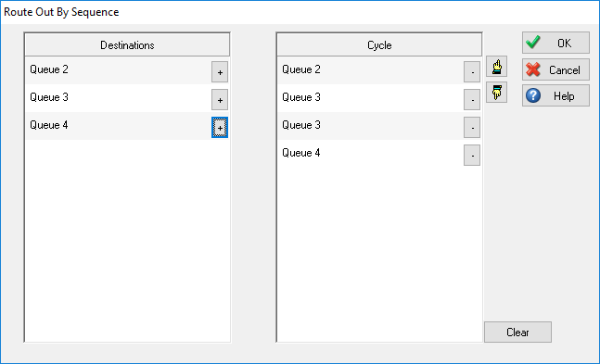
Task: Click the Cycle column header
Action: 379,45
